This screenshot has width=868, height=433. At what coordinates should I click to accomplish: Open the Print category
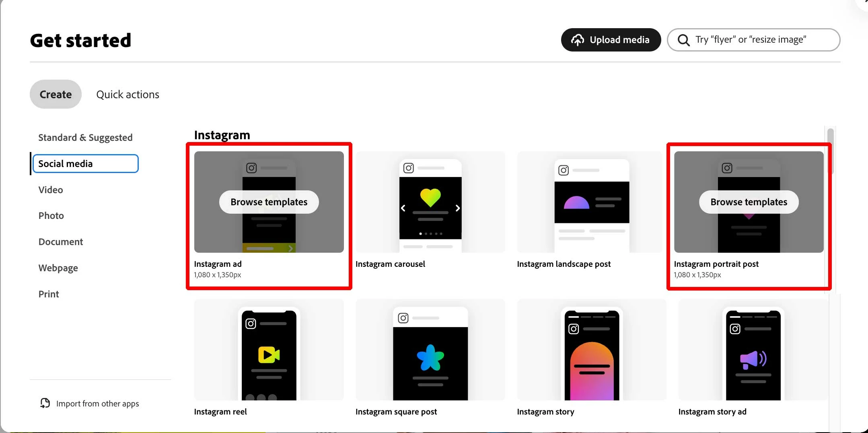49,294
